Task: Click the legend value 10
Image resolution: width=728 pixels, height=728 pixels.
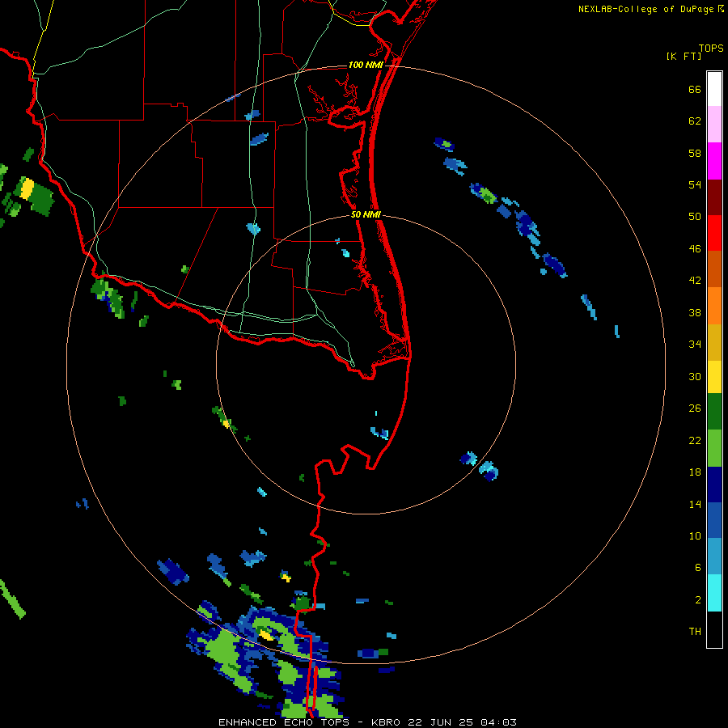Action: [695, 535]
